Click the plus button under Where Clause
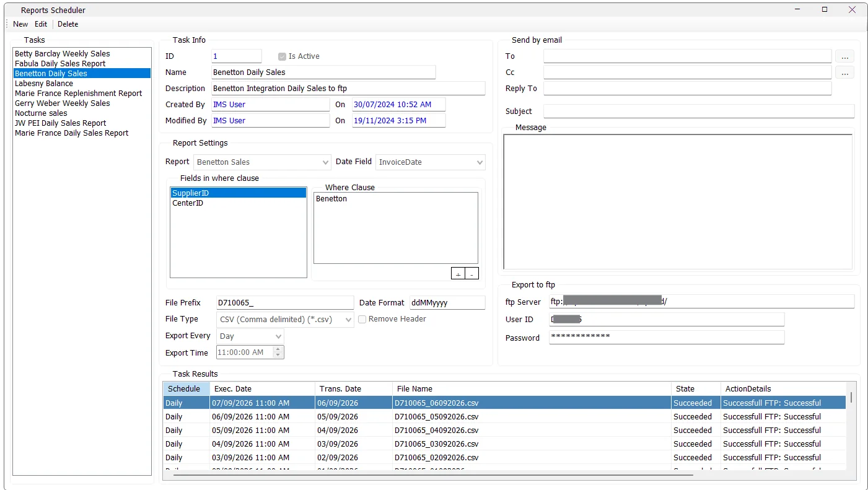The image size is (868, 490). [x=458, y=274]
